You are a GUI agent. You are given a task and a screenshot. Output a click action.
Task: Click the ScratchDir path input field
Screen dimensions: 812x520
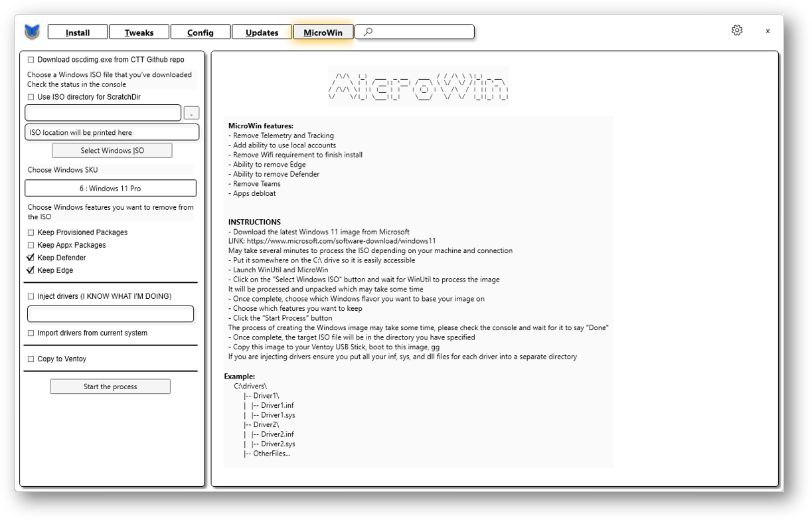tap(103, 113)
